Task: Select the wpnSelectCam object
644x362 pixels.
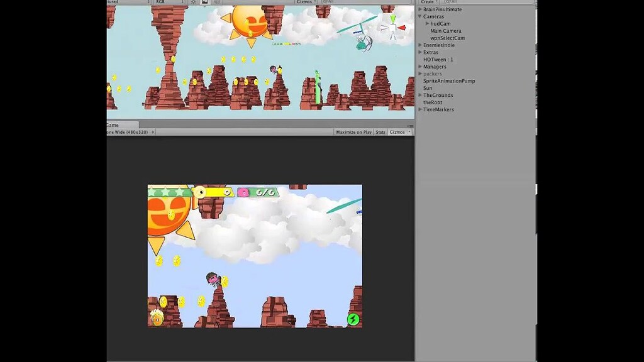Action: 448,38
